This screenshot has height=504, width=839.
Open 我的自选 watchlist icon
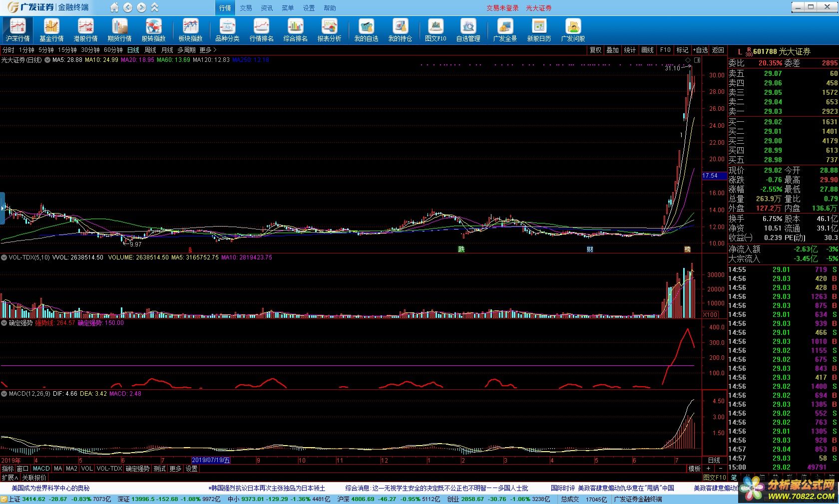(366, 30)
